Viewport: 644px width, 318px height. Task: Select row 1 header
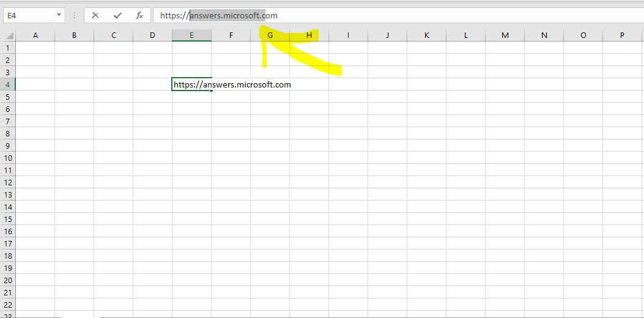[x=7, y=48]
